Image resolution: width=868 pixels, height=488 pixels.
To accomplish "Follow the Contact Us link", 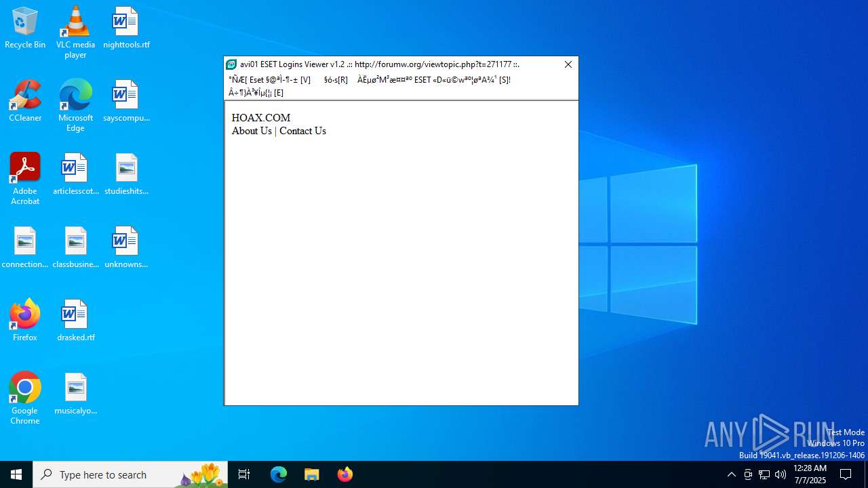I will pos(302,131).
